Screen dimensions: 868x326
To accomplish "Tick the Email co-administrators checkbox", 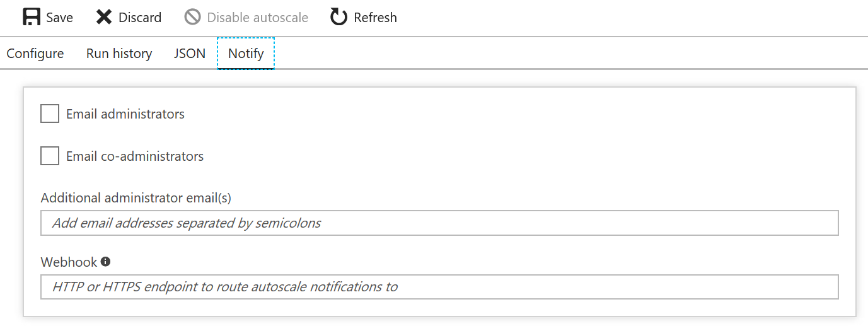I will (50, 156).
